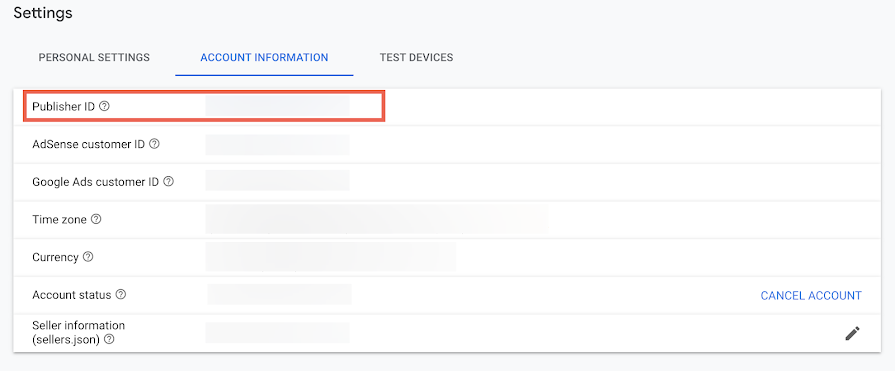
Task: Edit seller information with pencil icon
Action: pyautogui.click(x=852, y=333)
